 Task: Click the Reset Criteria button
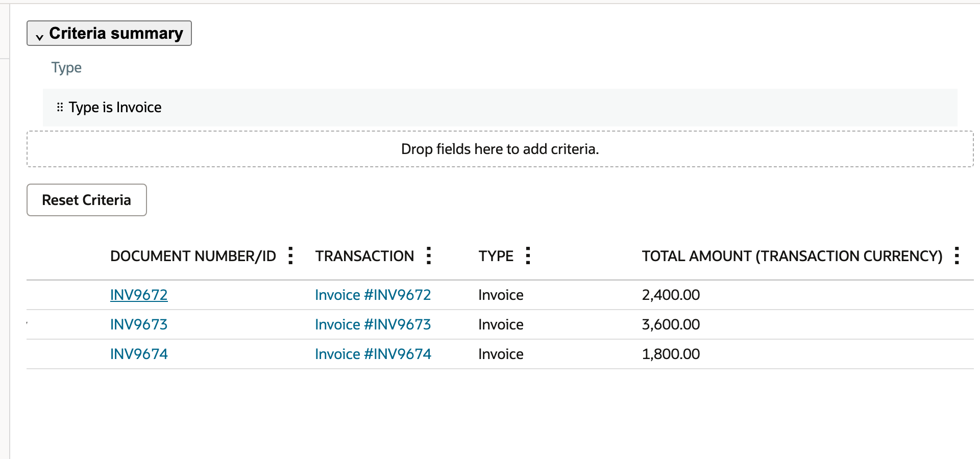[87, 200]
